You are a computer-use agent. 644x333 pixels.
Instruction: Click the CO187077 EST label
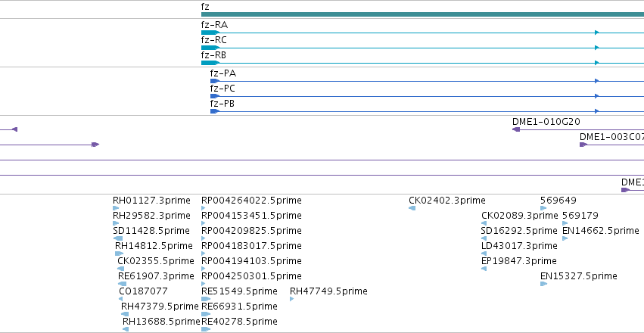click(143, 291)
